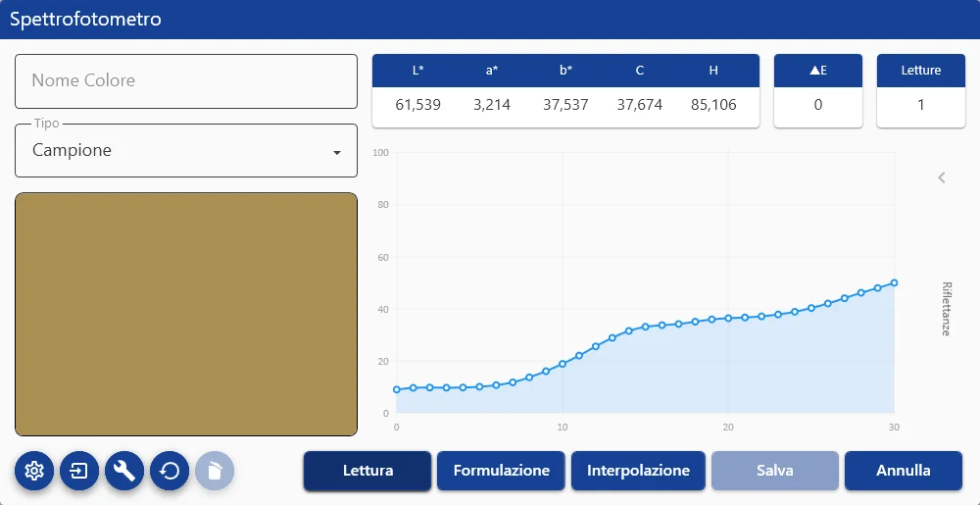Open the settings gear icon
980x505 pixels.
pos(33,471)
